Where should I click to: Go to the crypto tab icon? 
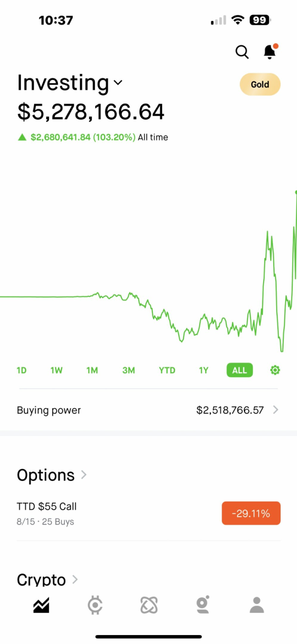click(x=95, y=605)
